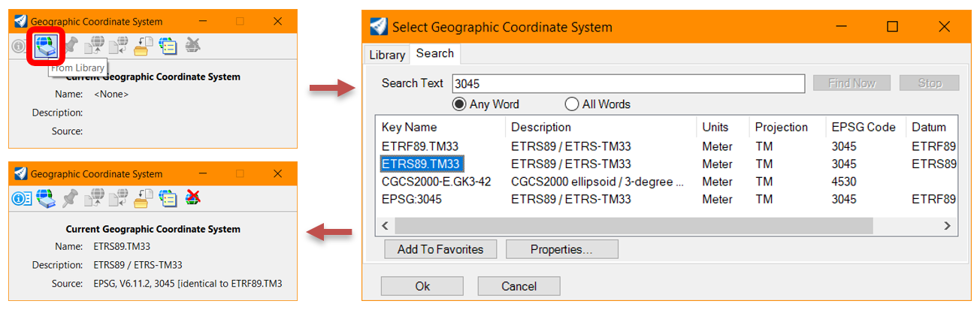Click in the Search Text field containing 3045

[x=628, y=83]
